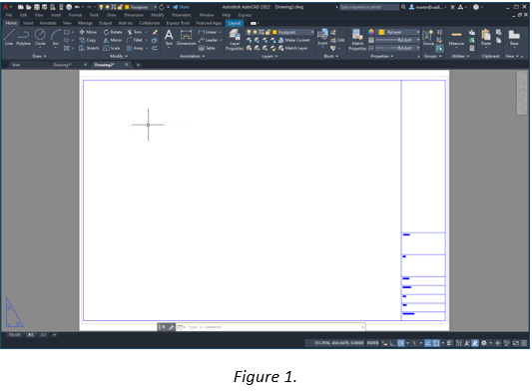Image resolution: width=532 pixels, height=392 pixels.
Task: Click Match Layer button
Action: [293, 48]
